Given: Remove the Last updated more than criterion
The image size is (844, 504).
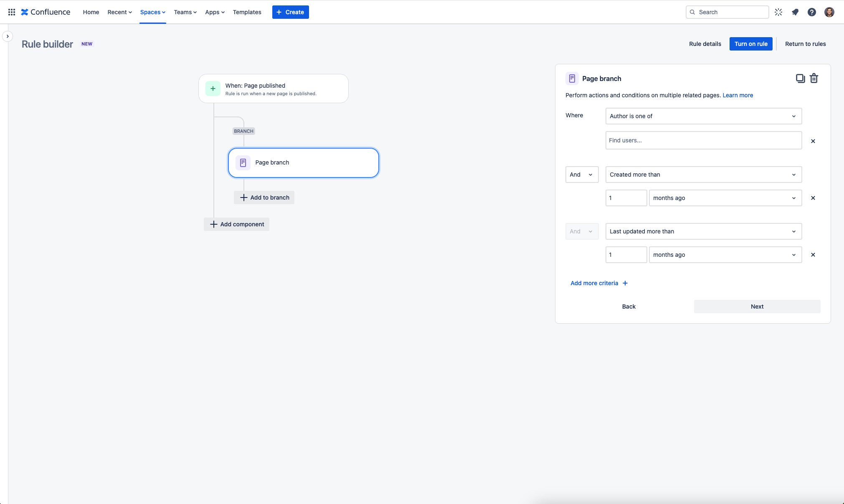Looking at the screenshot, I should (813, 255).
